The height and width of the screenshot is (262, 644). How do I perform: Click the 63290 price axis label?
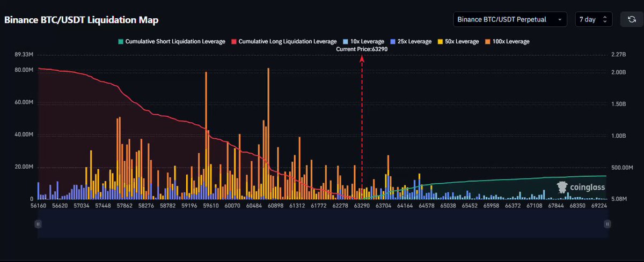point(362,205)
